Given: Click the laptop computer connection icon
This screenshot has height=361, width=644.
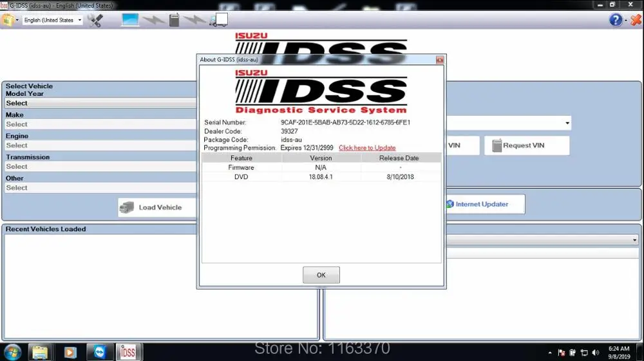Looking at the screenshot, I should (130, 20).
